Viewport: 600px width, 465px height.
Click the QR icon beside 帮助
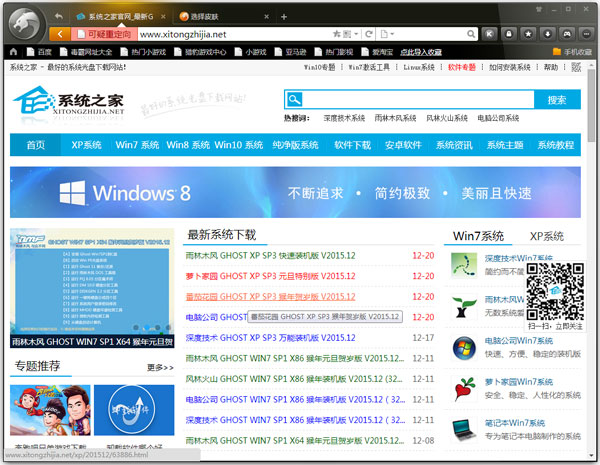click(576, 67)
